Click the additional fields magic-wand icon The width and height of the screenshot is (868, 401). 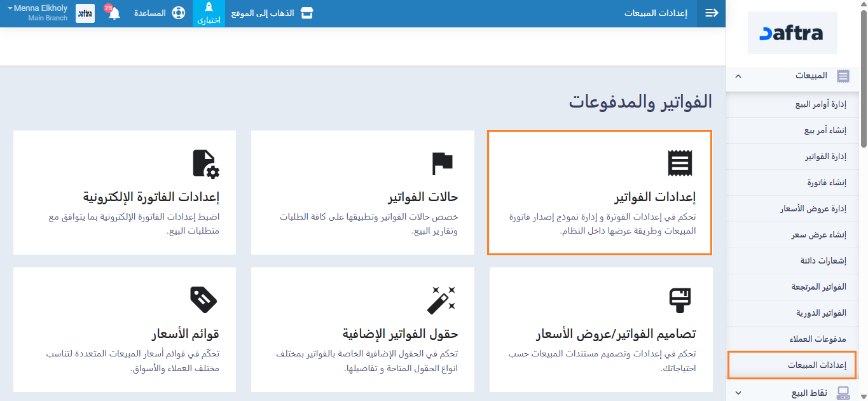[x=442, y=300]
